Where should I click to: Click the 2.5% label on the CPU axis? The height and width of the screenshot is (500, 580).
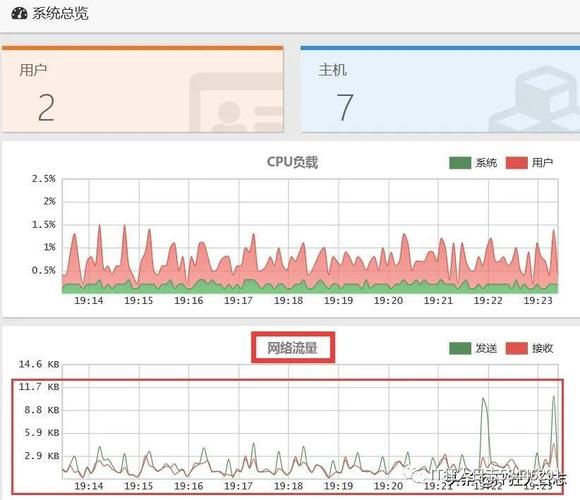click(44, 179)
